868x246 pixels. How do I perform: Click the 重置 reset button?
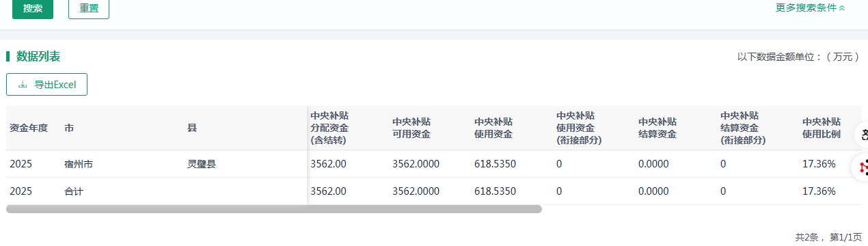[89, 9]
